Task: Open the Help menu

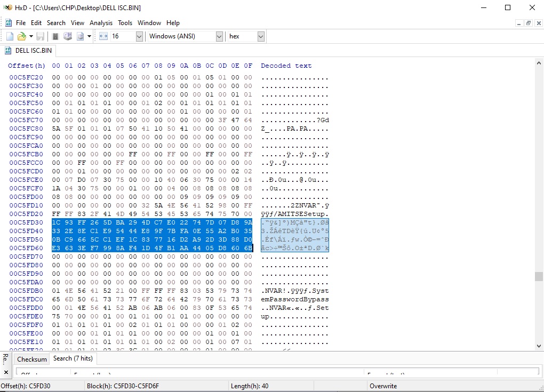Action: pyautogui.click(x=173, y=23)
